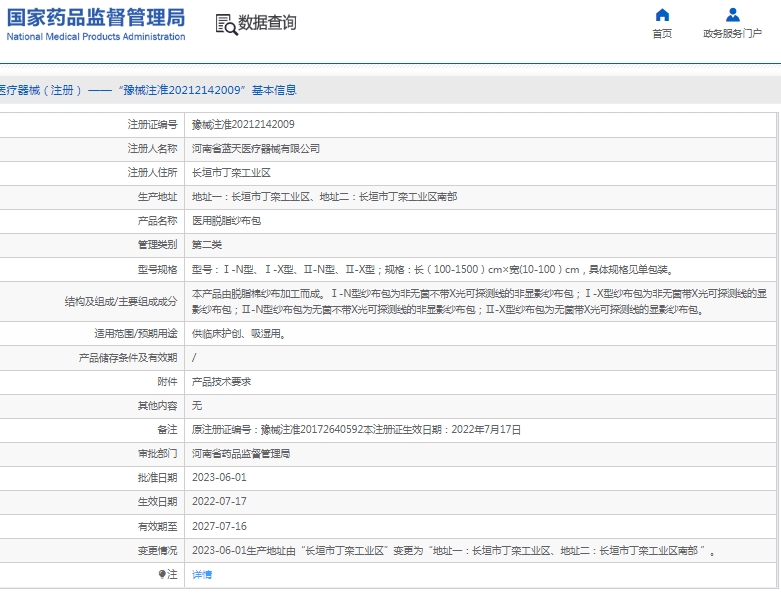
Task: Click the 有效期至 row label
Action: 157,526
